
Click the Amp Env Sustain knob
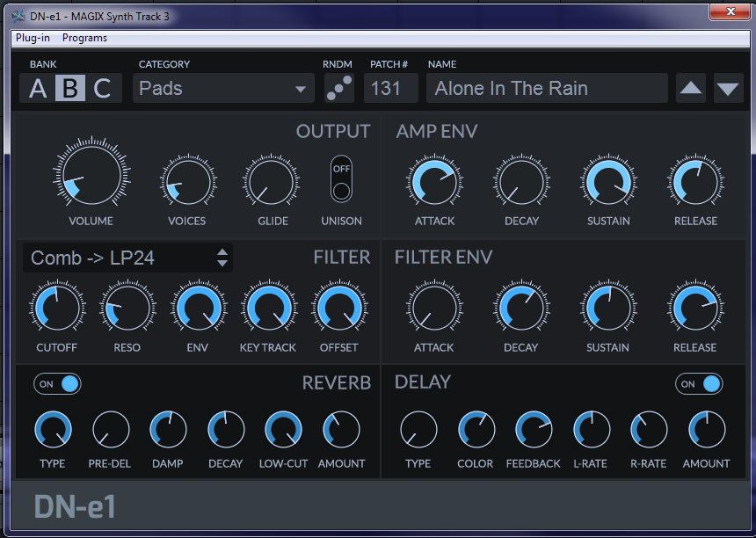coord(608,183)
